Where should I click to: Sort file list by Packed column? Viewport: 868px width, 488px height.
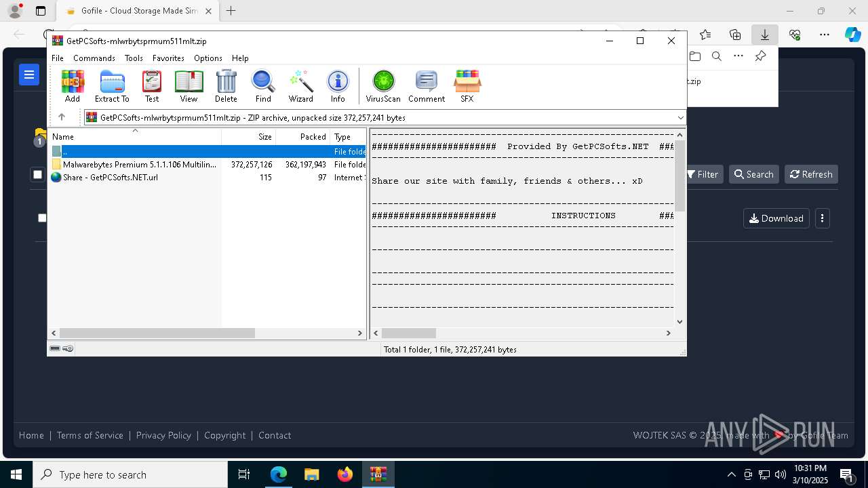click(x=302, y=136)
